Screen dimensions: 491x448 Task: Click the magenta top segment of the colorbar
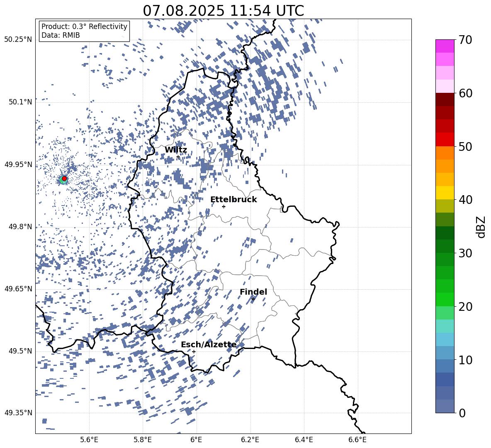tap(445, 46)
